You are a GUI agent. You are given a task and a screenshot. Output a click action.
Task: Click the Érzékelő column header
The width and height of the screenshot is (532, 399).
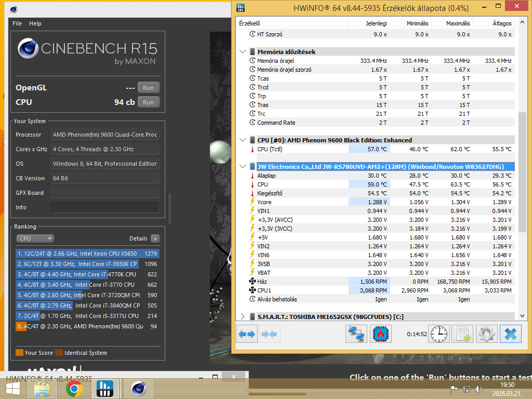pos(292,23)
